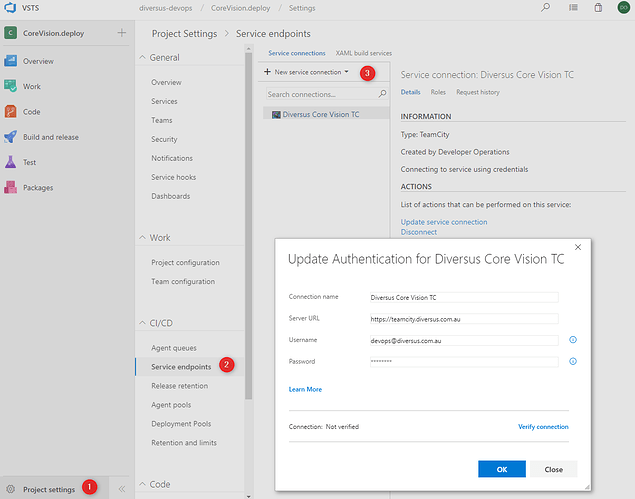This screenshot has width=635, height=499.
Task: Click diversus-devops breadcrumb
Action: tap(166, 8)
